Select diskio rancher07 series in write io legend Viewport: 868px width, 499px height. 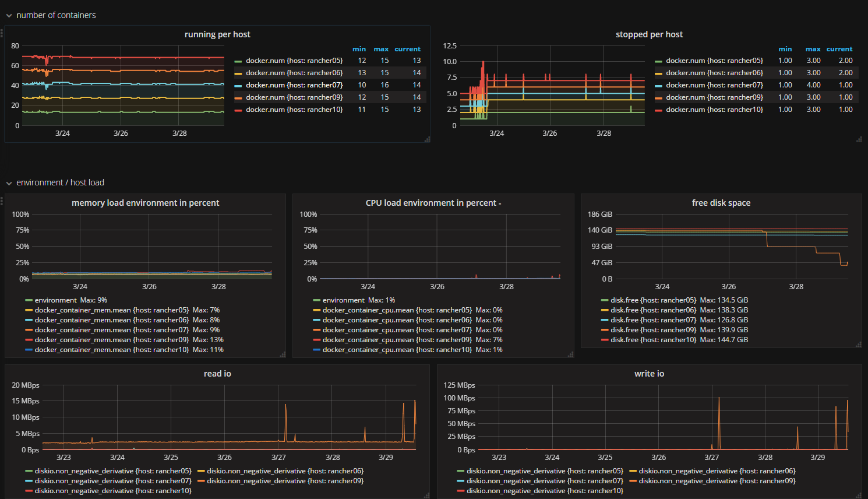click(545, 481)
